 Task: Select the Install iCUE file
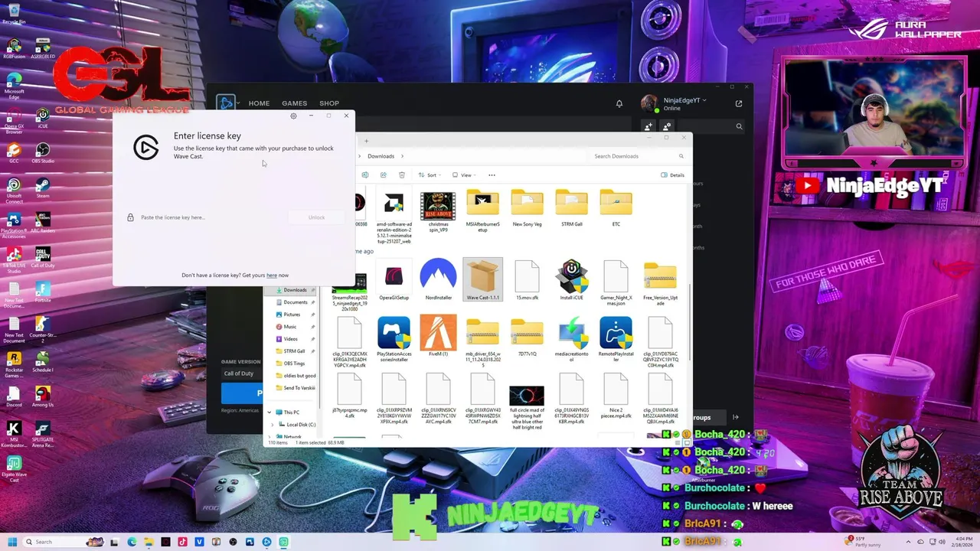coord(572,280)
